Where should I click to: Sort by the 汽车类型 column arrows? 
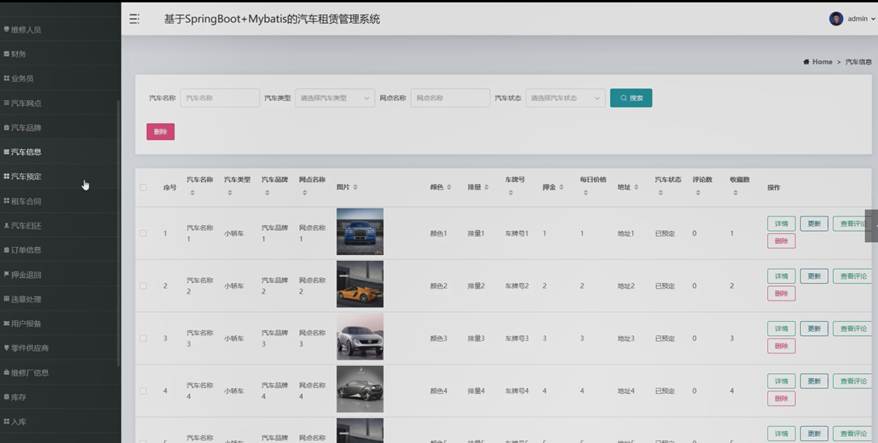tap(230, 193)
